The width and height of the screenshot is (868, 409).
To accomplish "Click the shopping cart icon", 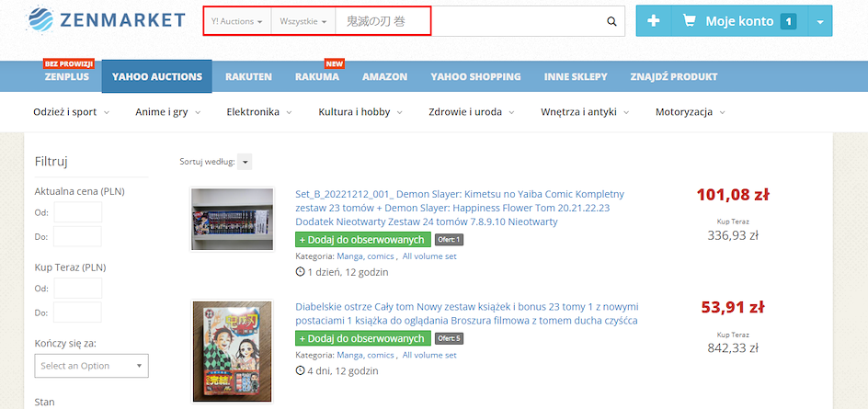I will click(690, 21).
